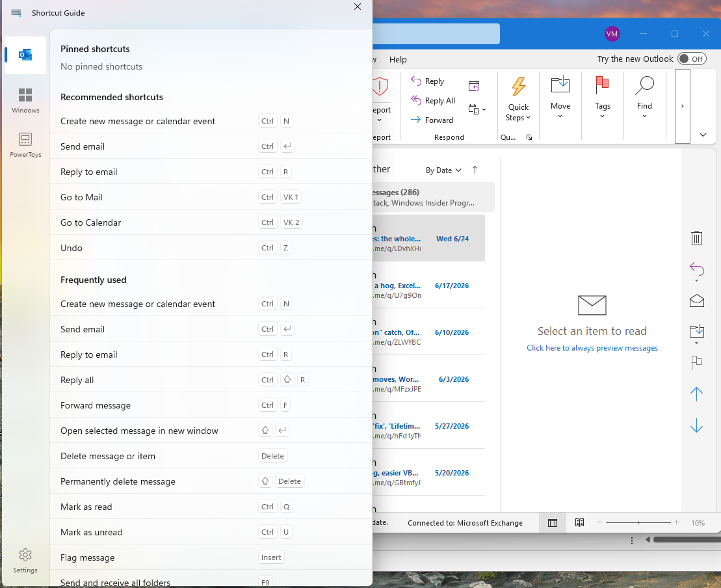This screenshot has width=721, height=588.
Task: Click Next item down arrow
Action: (x=697, y=425)
